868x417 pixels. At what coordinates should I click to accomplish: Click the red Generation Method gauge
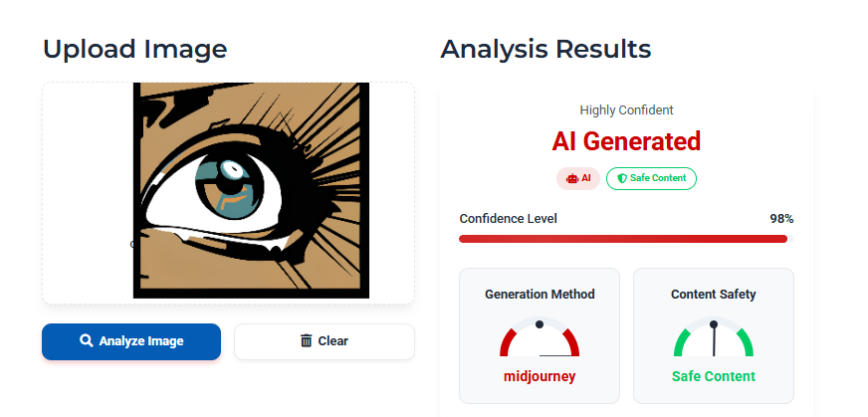pyautogui.click(x=540, y=336)
